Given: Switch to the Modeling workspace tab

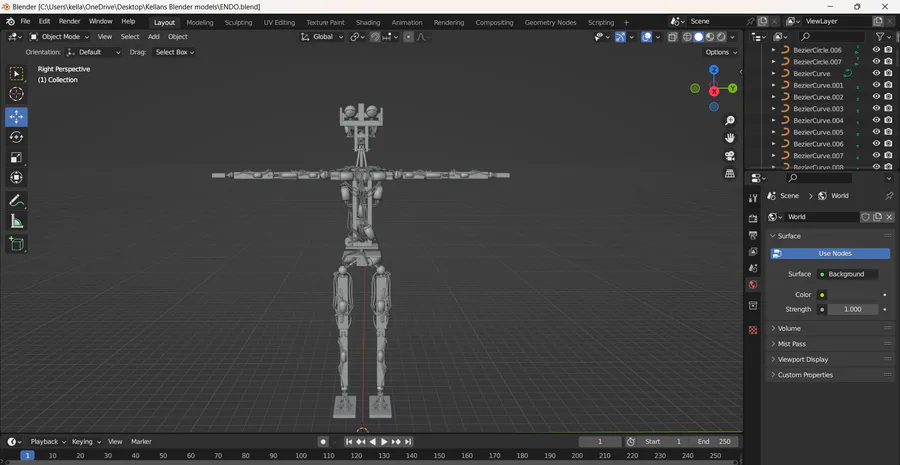Looking at the screenshot, I should [200, 22].
